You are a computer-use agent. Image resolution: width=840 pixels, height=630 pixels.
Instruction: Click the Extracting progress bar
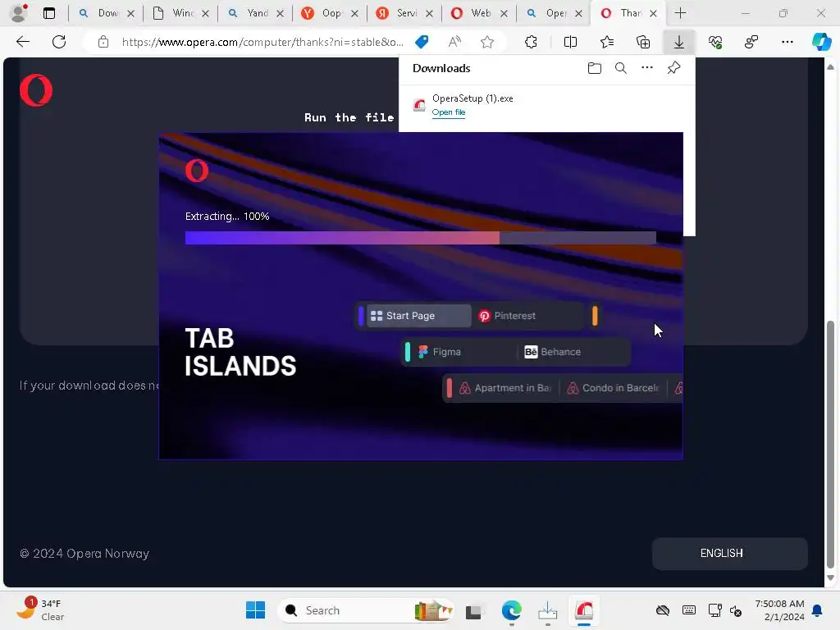(x=421, y=238)
